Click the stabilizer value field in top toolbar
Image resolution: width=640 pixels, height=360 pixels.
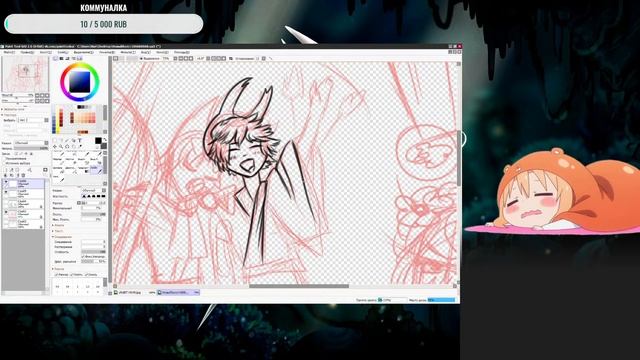pos(257,58)
